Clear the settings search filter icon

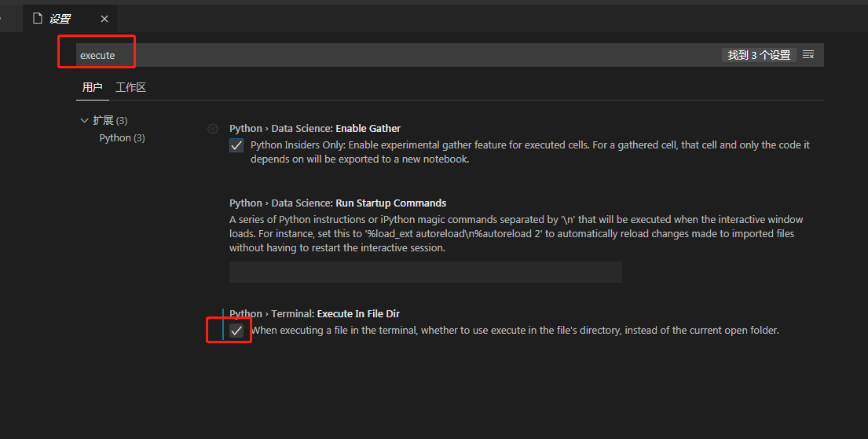808,55
